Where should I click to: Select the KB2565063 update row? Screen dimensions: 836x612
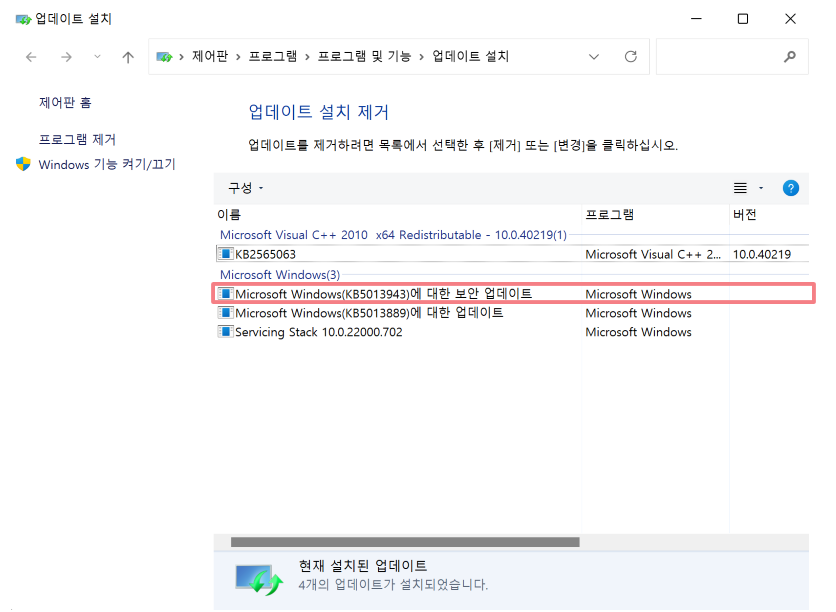tap(512, 254)
